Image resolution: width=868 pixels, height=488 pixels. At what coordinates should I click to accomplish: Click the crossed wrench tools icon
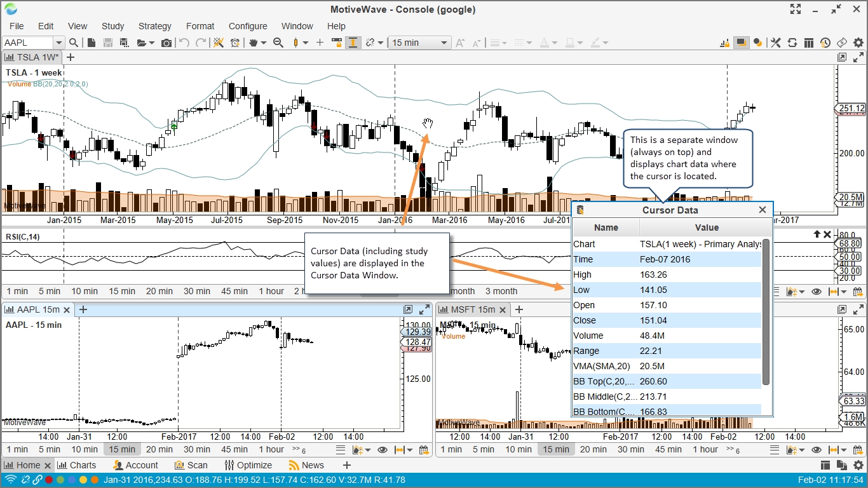point(775,43)
